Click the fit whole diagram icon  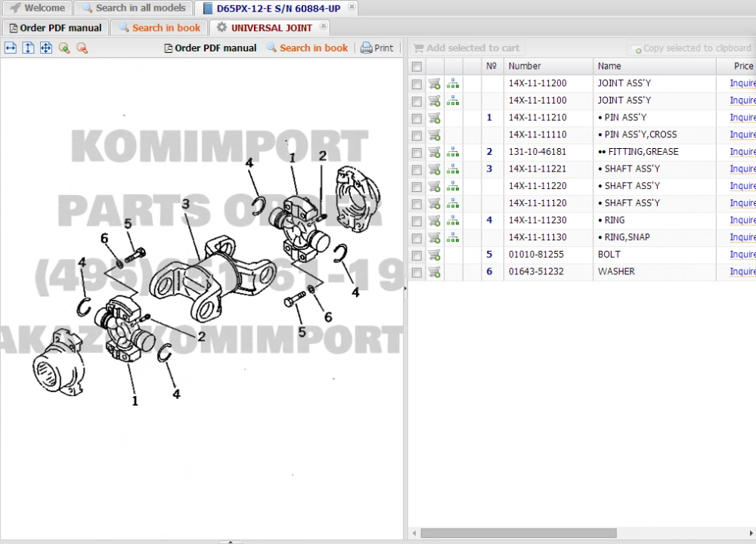click(46, 48)
